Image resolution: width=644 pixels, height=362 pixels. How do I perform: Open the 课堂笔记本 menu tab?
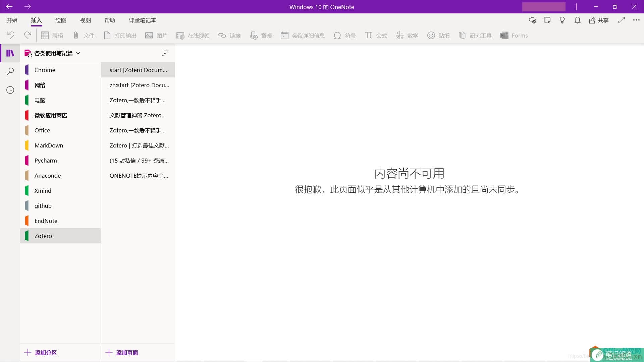point(142,20)
